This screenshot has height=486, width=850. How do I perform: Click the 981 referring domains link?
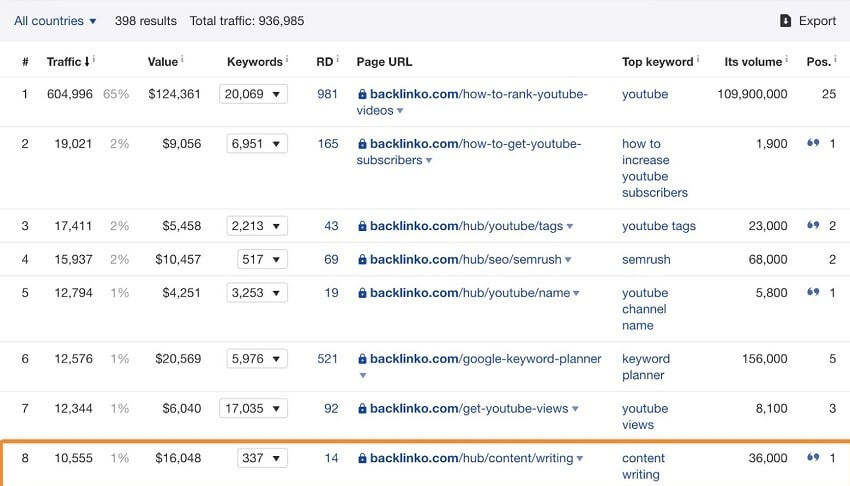click(327, 94)
